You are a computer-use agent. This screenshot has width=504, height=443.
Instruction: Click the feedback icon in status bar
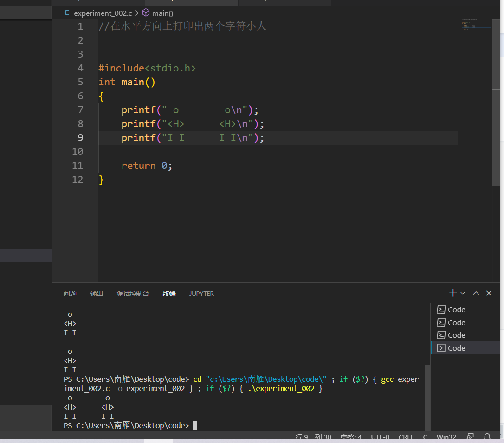pos(470,437)
